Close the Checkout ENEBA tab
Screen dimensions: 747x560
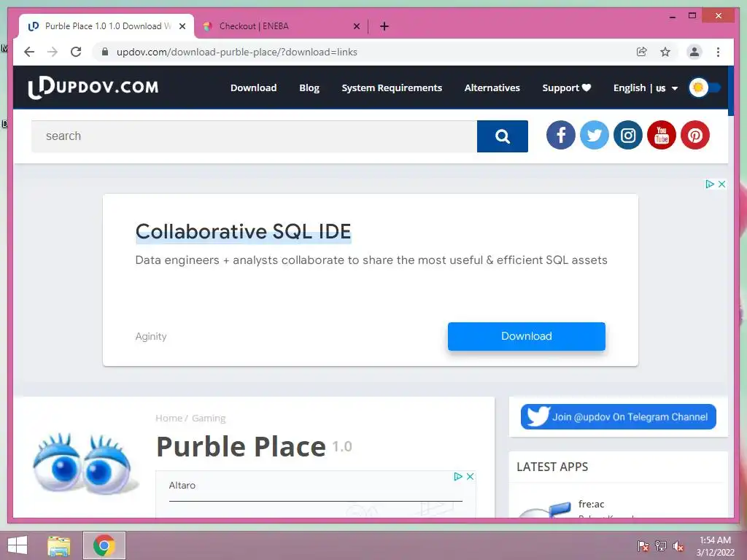(356, 26)
